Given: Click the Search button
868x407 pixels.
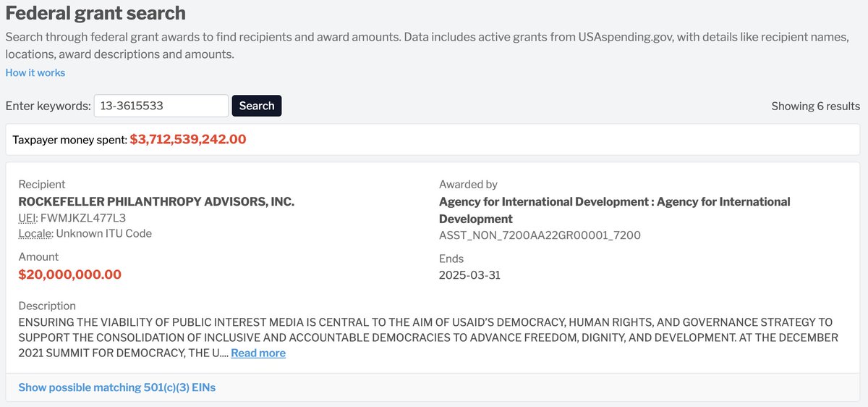Looking at the screenshot, I should point(257,106).
